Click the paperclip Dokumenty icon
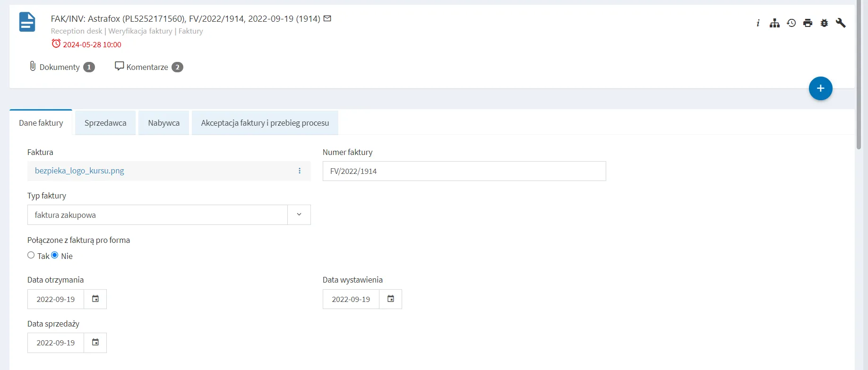868x370 pixels. click(33, 66)
